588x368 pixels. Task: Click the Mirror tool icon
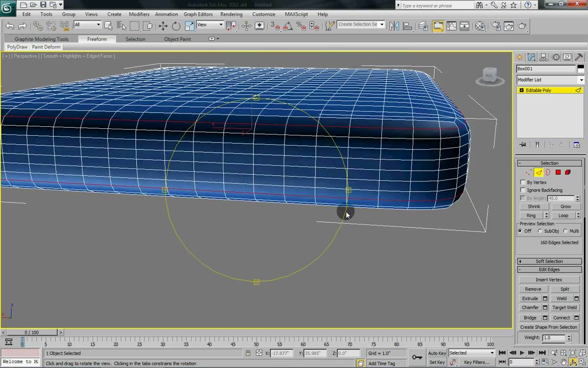(394, 26)
